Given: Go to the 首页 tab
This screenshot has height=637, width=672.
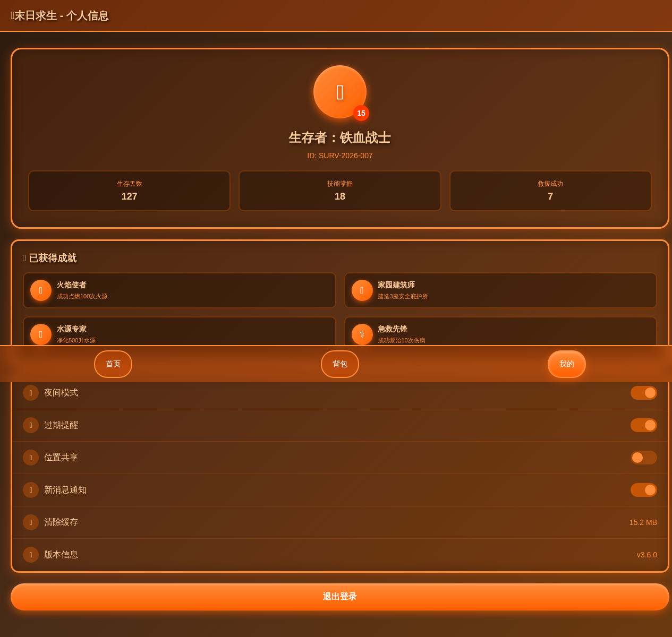Looking at the screenshot, I should (113, 364).
